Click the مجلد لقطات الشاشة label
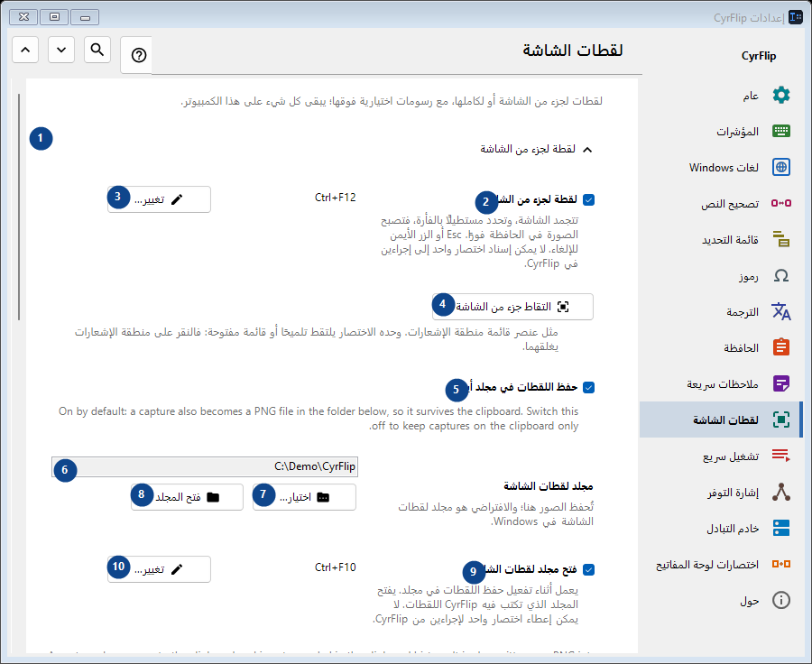The height and width of the screenshot is (664, 812). [549, 486]
